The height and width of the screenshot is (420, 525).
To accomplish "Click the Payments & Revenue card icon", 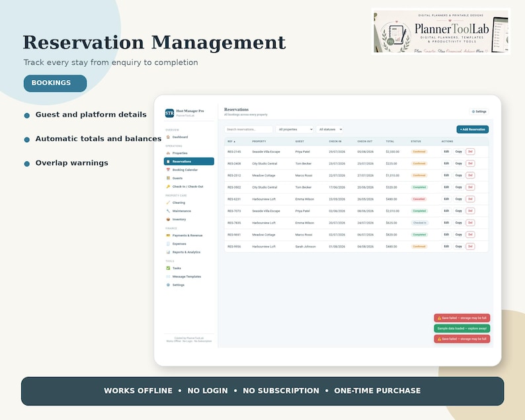I will (168, 235).
